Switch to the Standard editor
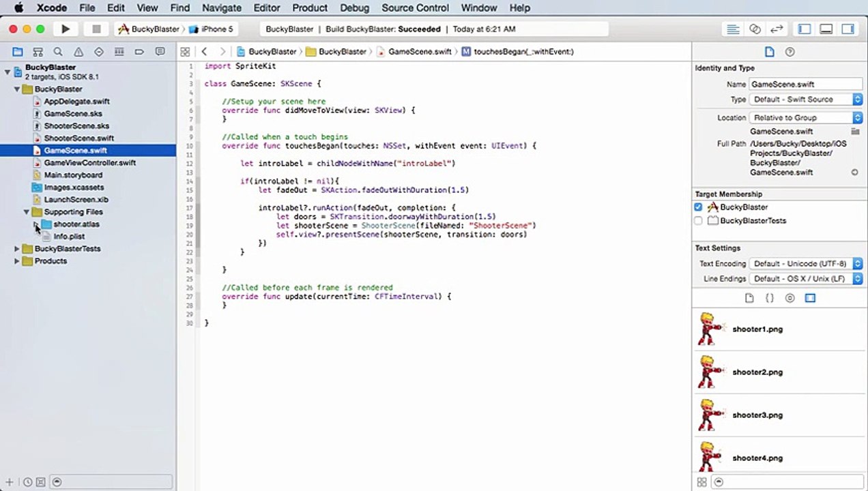This screenshot has width=868, height=491. (x=733, y=29)
